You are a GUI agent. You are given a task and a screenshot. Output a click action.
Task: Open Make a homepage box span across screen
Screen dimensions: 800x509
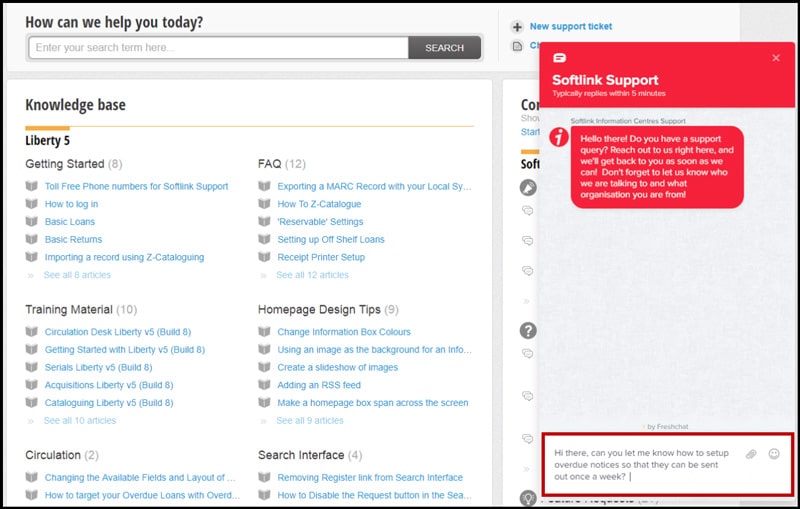click(x=373, y=402)
